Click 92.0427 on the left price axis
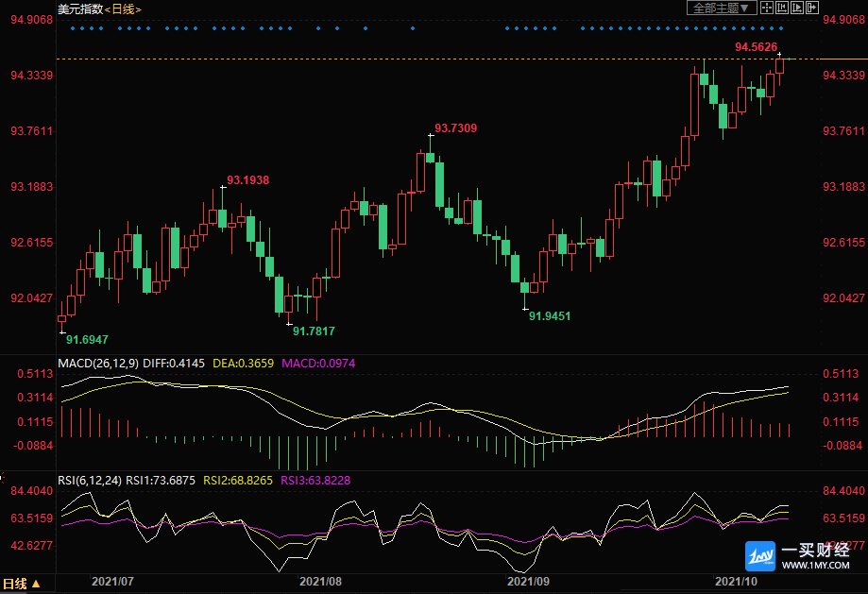The height and width of the screenshot is (594, 868). pyautogui.click(x=31, y=297)
